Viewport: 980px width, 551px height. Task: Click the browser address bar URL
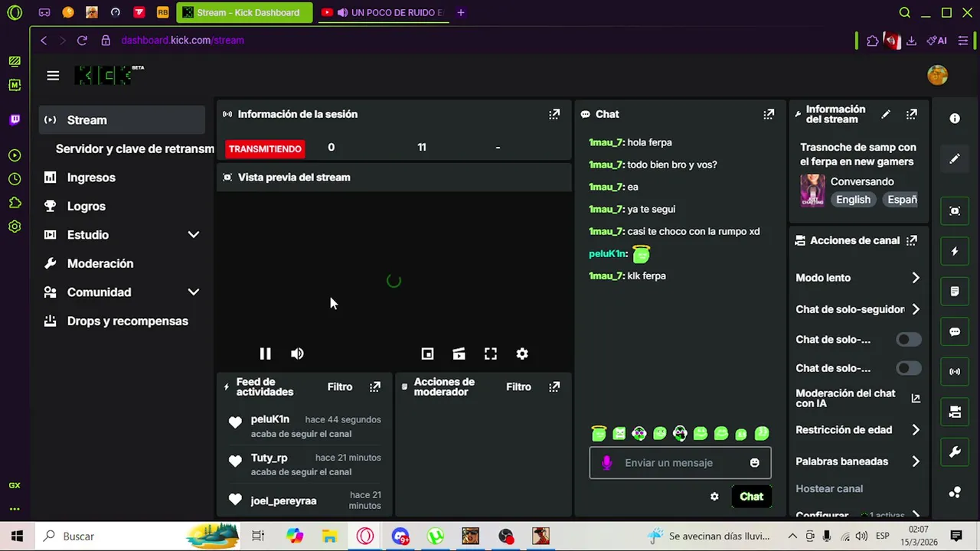pos(182,40)
